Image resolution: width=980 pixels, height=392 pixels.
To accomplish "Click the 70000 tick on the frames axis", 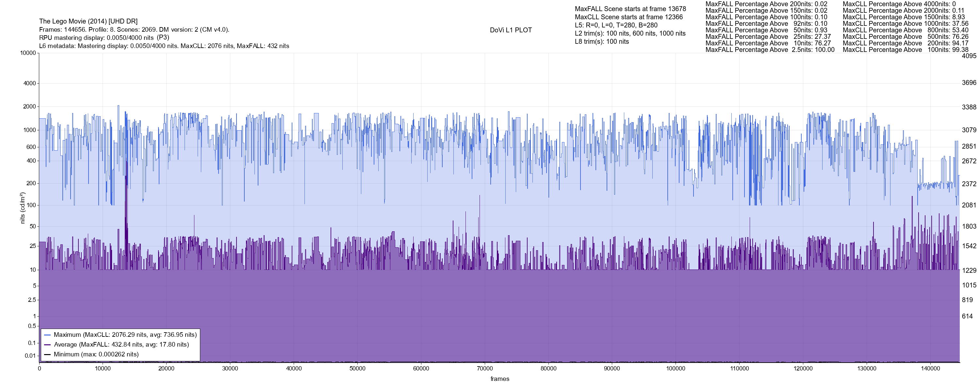I will coord(485,368).
